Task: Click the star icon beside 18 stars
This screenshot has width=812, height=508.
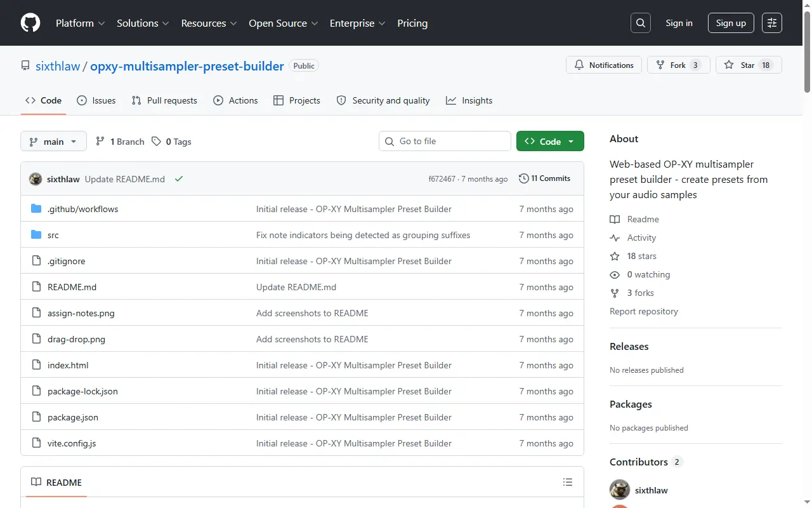Action: click(x=615, y=256)
